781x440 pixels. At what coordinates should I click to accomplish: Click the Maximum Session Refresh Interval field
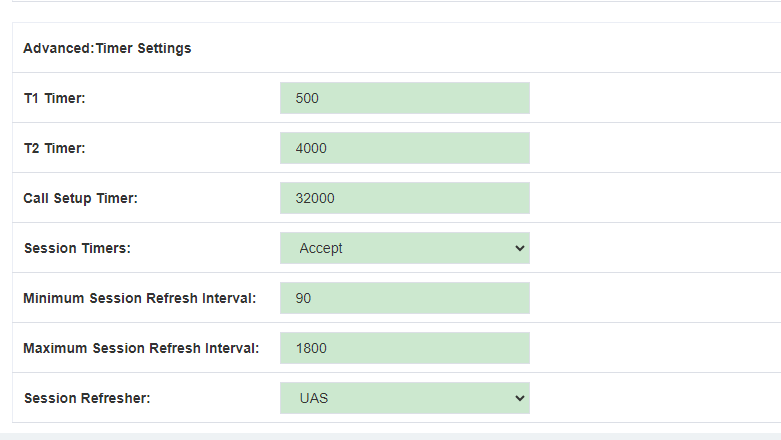coord(404,348)
